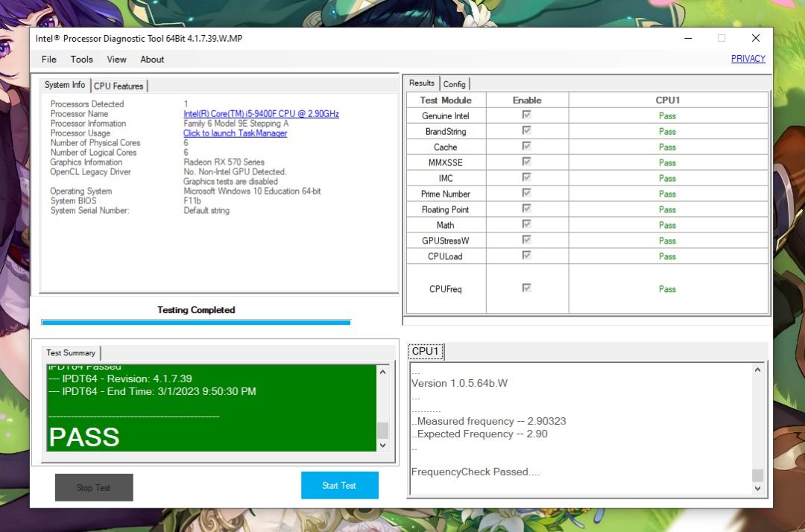Minimize the Processor Diagnostic Tool window
The image size is (805, 532).
click(x=688, y=38)
